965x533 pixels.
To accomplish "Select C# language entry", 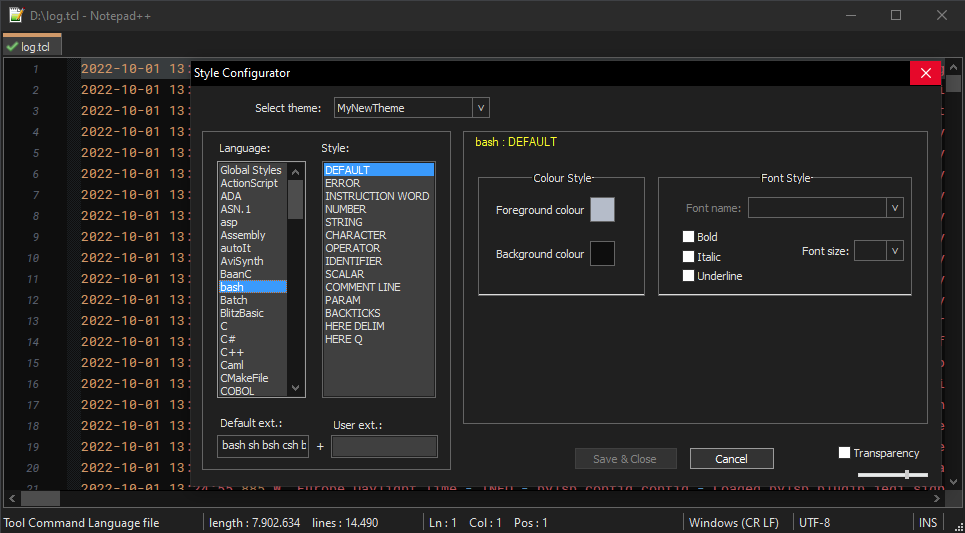I will (251, 339).
